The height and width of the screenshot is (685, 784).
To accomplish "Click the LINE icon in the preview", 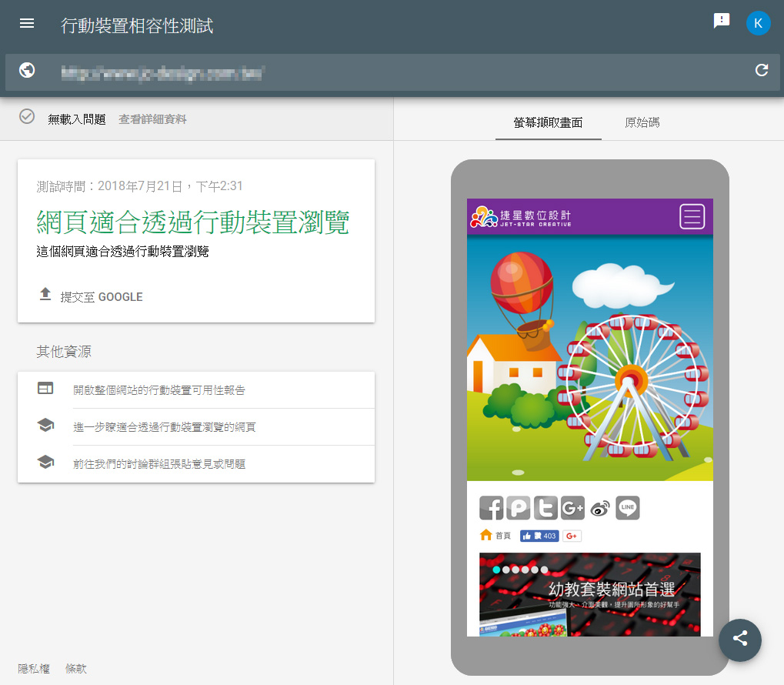I will (x=628, y=508).
